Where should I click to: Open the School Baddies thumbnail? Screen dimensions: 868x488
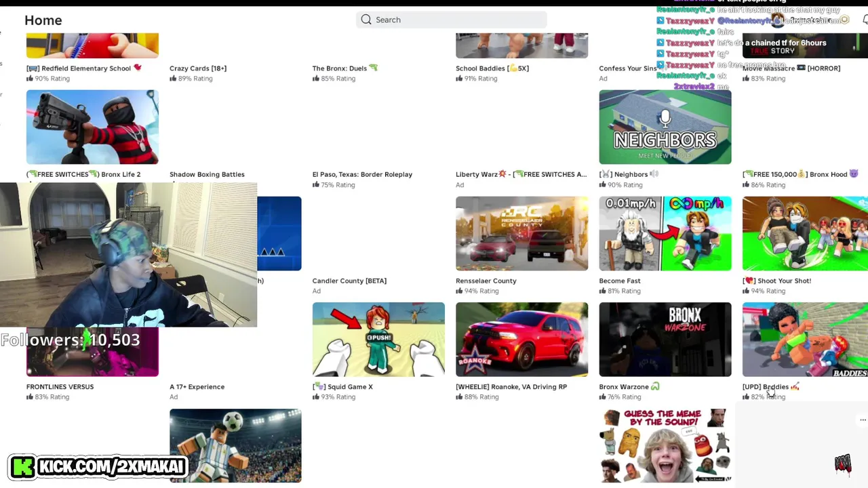click(521, 45)
